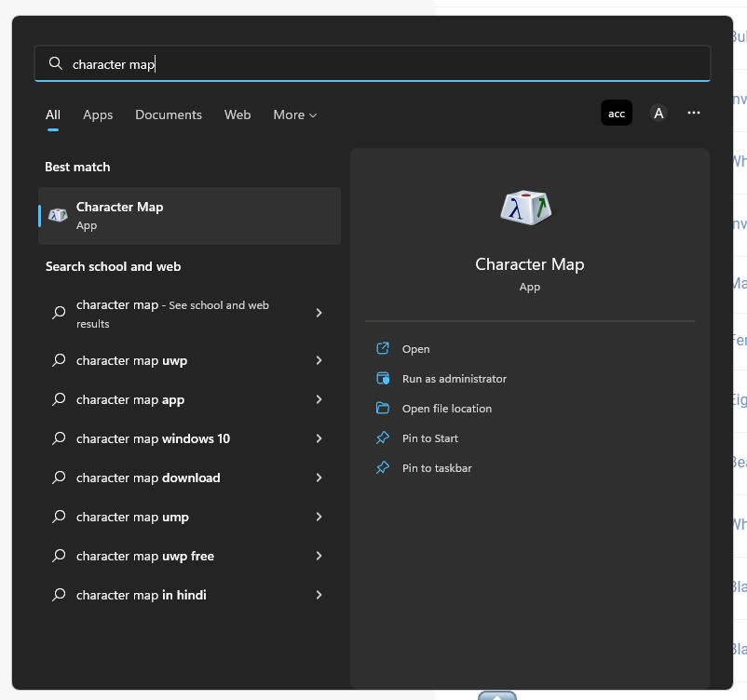Image resolution: width=747 pixels, height=700 pixels.
Task: Click search icon beside 'See school and web results'
Action: 59,313
